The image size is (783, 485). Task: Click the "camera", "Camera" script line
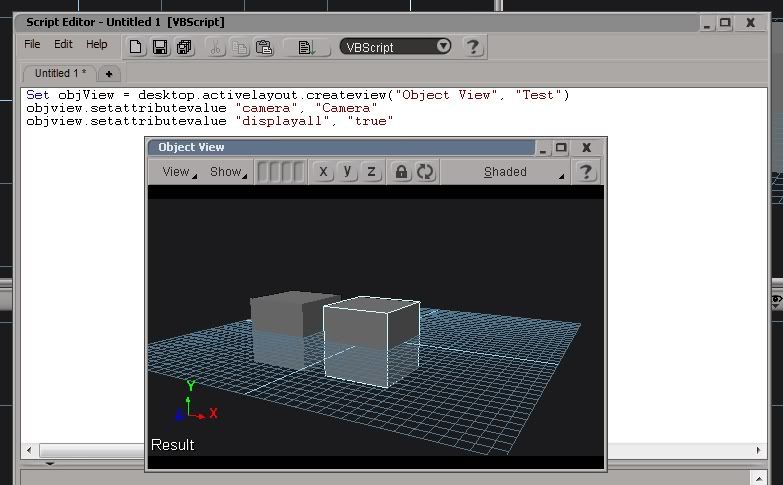coord(202,108)
